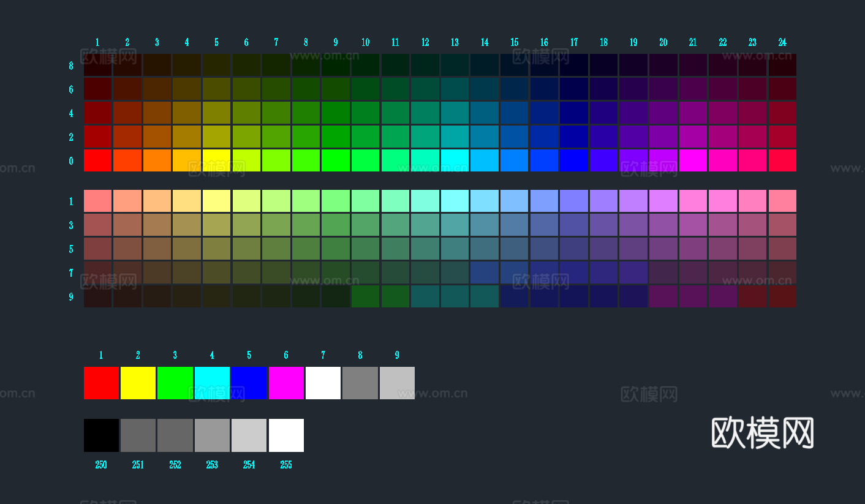Select the navy swatch at column 17, row 4
865x504 pixels.
coord(573,113)
